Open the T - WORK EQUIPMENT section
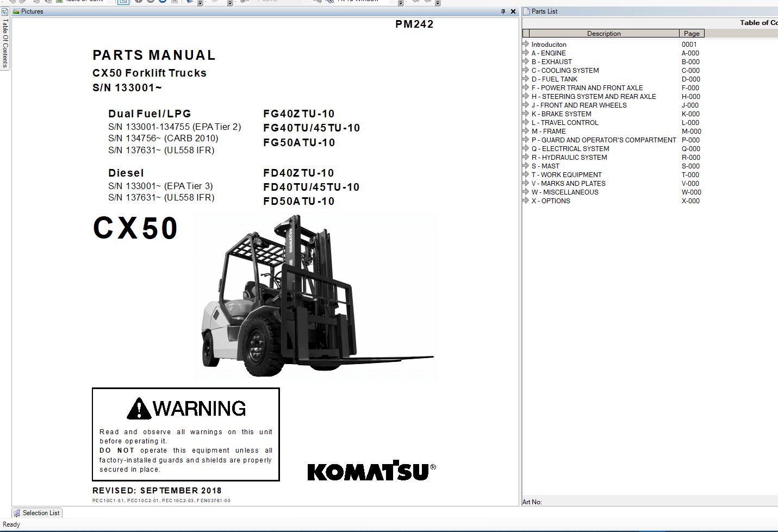Screen dimensions: 778x532 pos(567,175)
